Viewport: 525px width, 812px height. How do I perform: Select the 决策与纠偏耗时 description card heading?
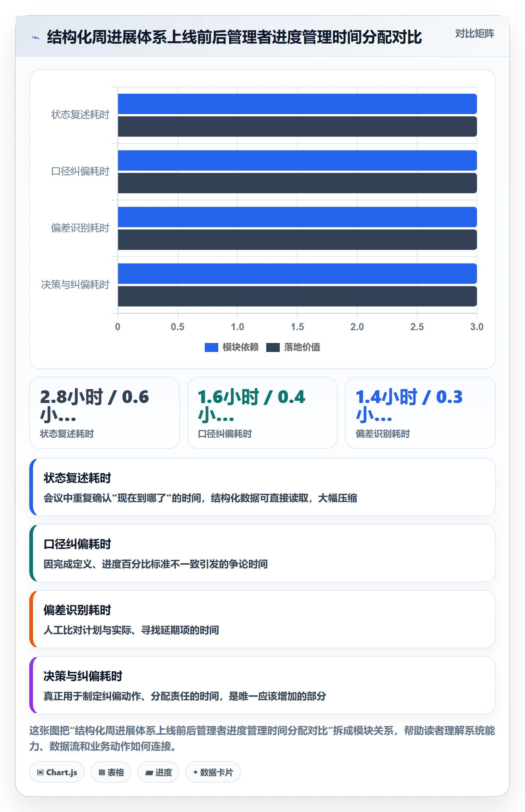(83, 676)
